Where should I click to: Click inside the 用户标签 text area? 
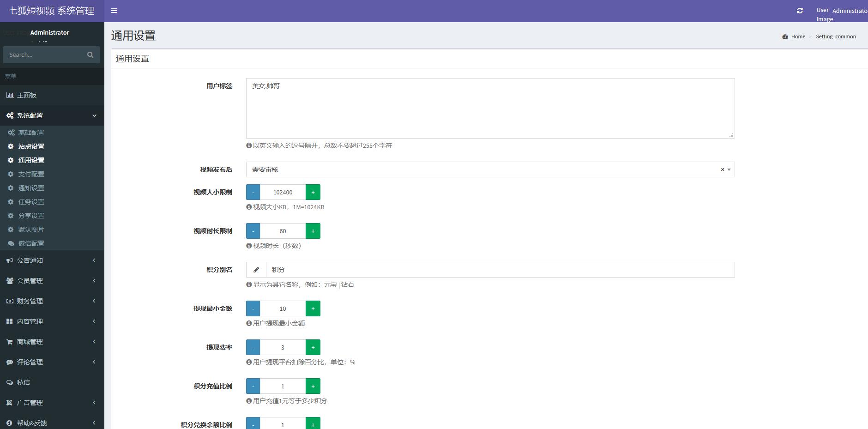point(490,108)
